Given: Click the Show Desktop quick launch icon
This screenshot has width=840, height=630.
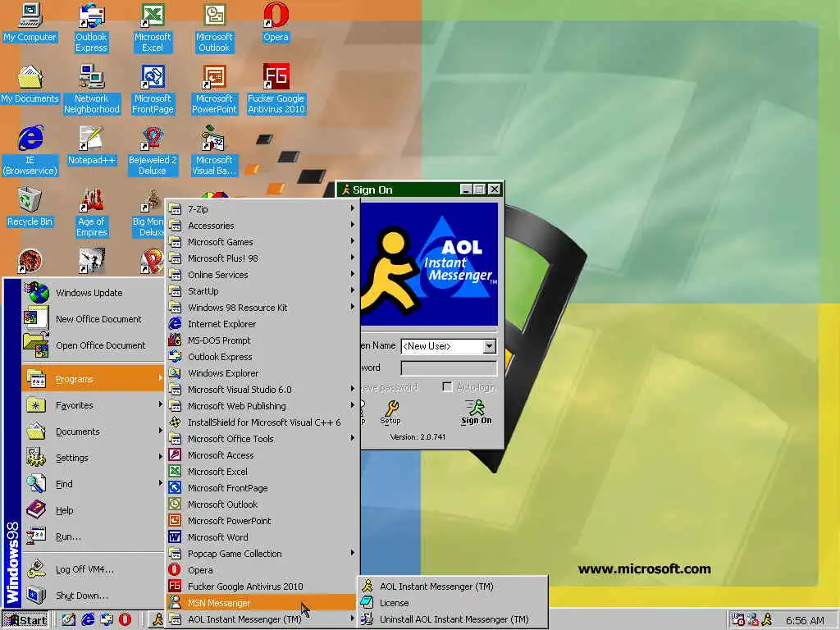Looking at the screenshot, I should point(69,620).
